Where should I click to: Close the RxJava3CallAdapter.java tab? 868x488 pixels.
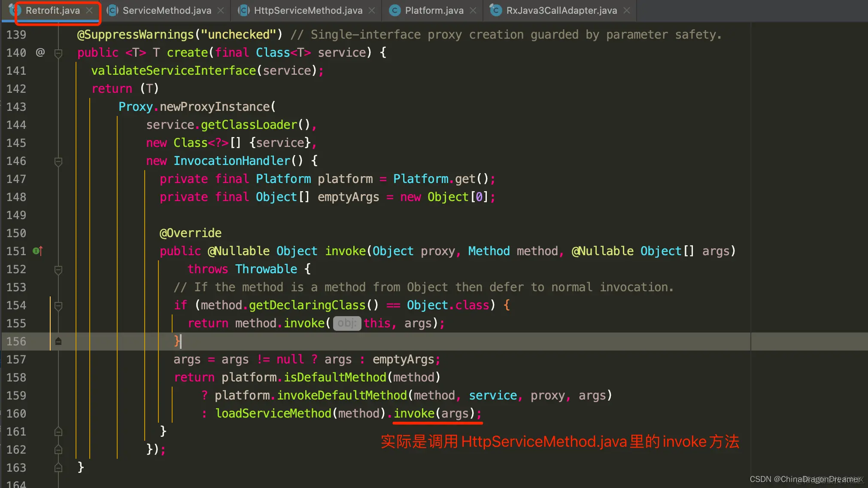(627, 10)
